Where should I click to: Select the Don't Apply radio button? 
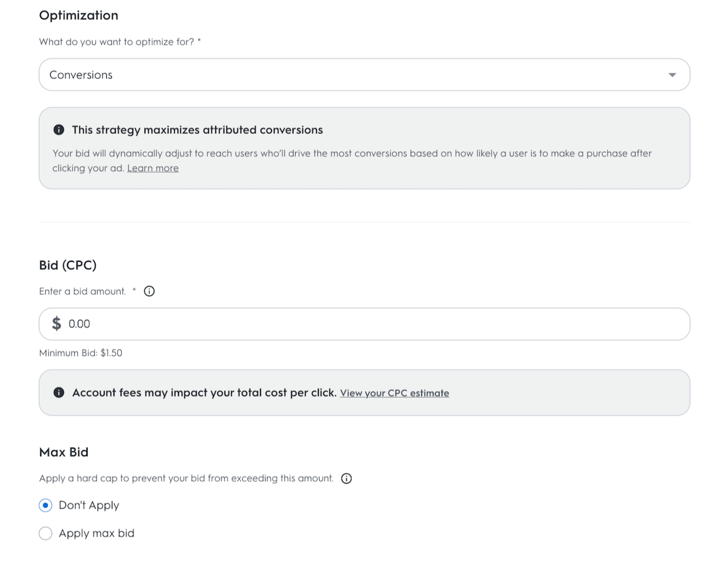coord(46,505)
